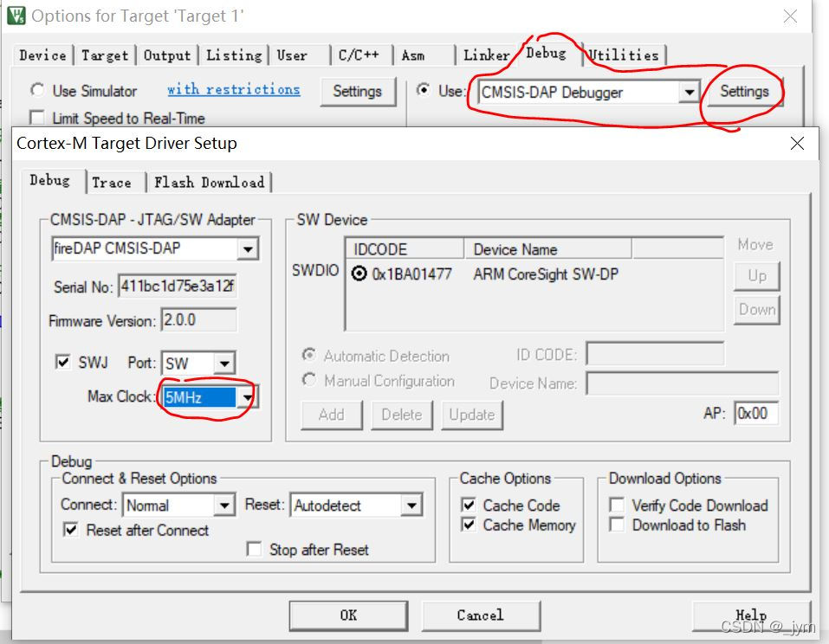
Task: Open the Utilities tab
Action: 624,55
